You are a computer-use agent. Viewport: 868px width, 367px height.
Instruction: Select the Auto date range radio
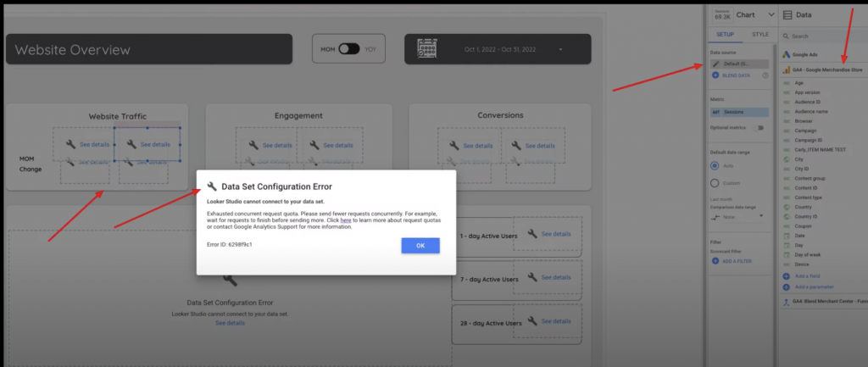[714, 165]
